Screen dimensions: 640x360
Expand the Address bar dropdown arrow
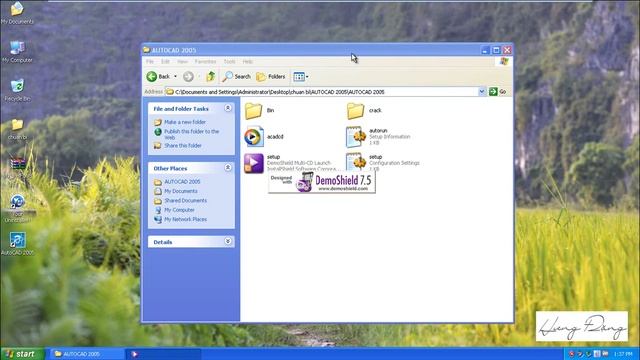coord(482,92)
